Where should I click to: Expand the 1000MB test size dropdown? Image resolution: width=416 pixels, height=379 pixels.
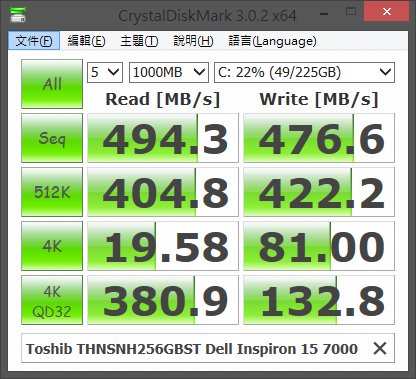pos(169,72)
